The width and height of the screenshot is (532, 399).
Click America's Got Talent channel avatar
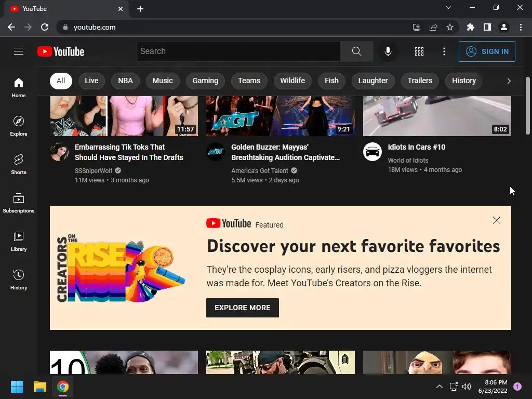[216, 152]
